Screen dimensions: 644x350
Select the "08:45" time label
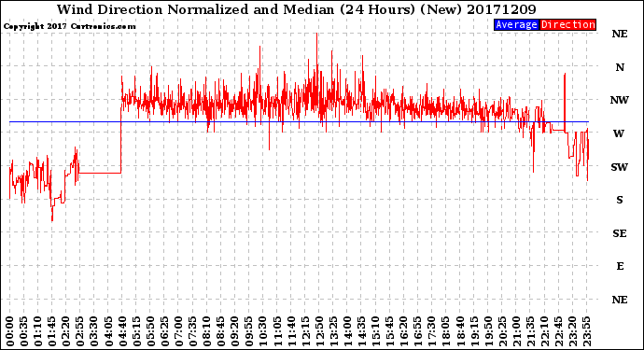click(x=221, y=331)
